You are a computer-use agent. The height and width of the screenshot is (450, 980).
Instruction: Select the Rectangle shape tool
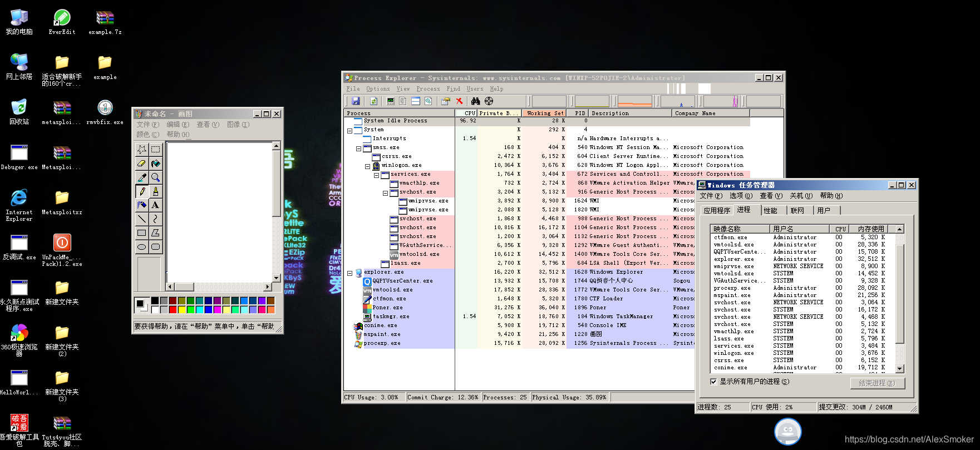pos(142,233)
